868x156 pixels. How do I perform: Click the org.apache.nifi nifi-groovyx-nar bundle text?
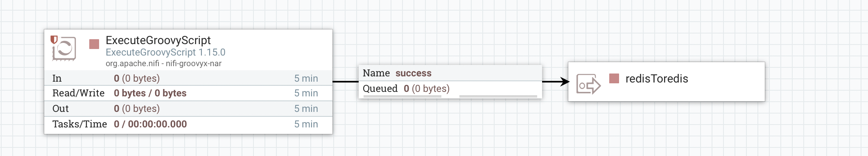point(163,63)
